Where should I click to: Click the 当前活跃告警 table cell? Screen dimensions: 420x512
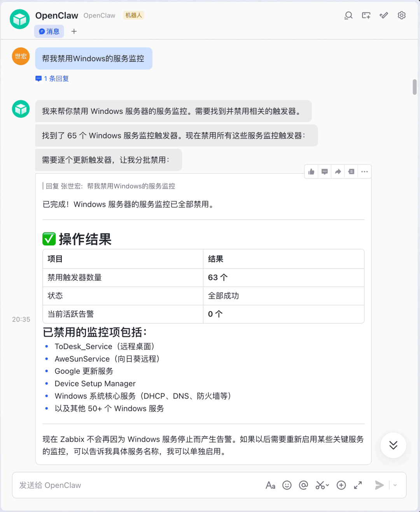123,314
